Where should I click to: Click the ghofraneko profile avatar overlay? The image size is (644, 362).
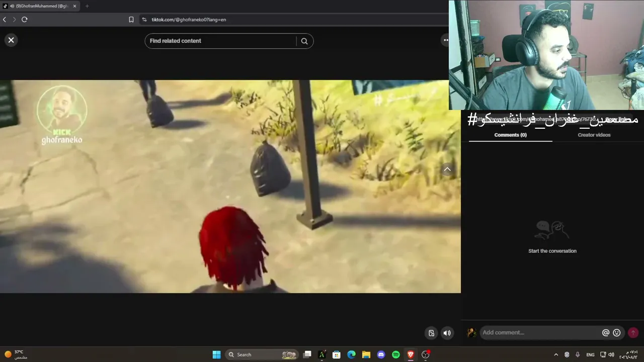coord(62,111)
